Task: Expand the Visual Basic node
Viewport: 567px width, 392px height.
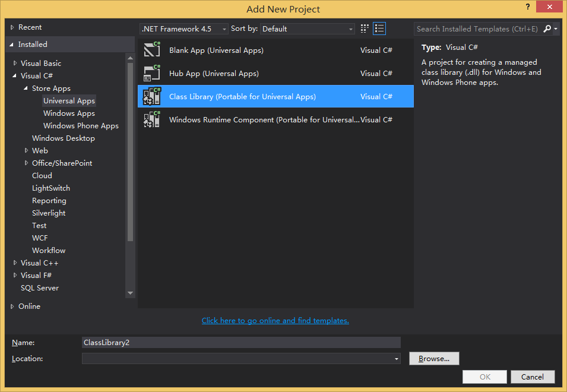Action: coord(15,64)
